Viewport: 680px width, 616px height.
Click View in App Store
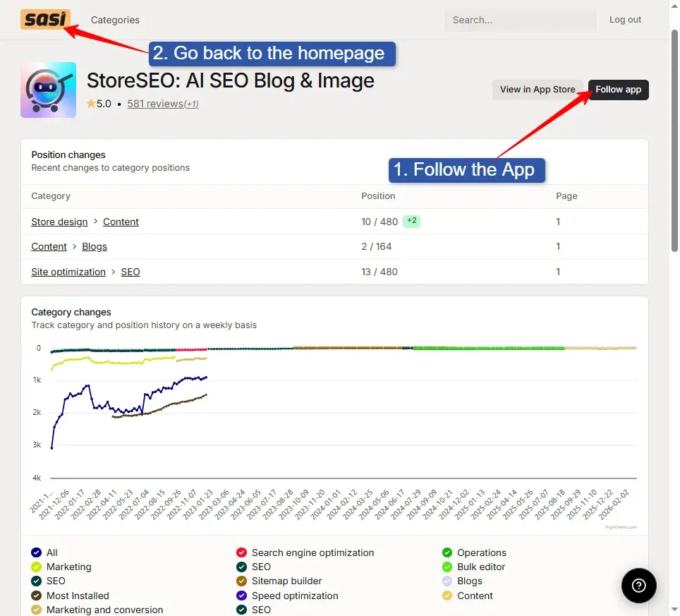click(538, 90)
